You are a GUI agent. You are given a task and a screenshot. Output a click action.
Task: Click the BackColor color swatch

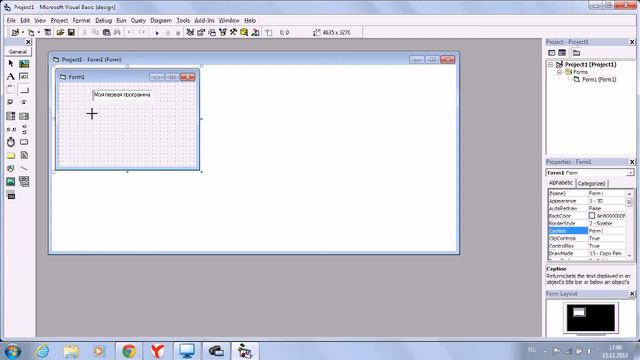coord(592,216)
